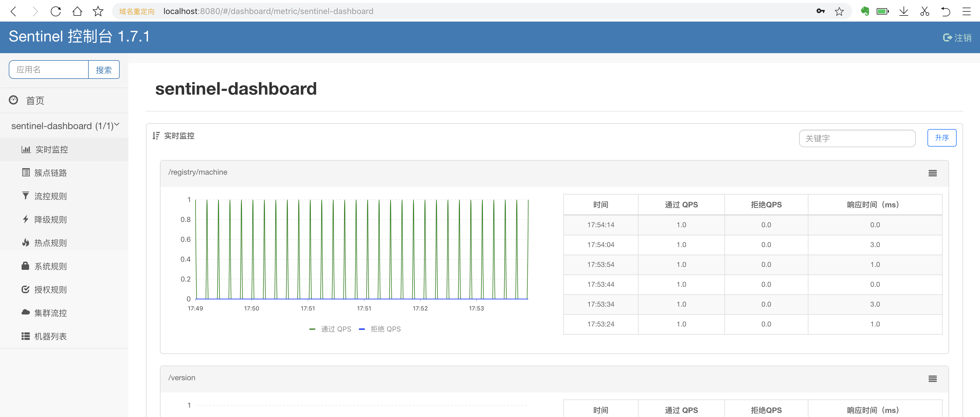Toggle 拒绝 QPS legend series
This screenshot has width=980, height=417.
point(380,329)
